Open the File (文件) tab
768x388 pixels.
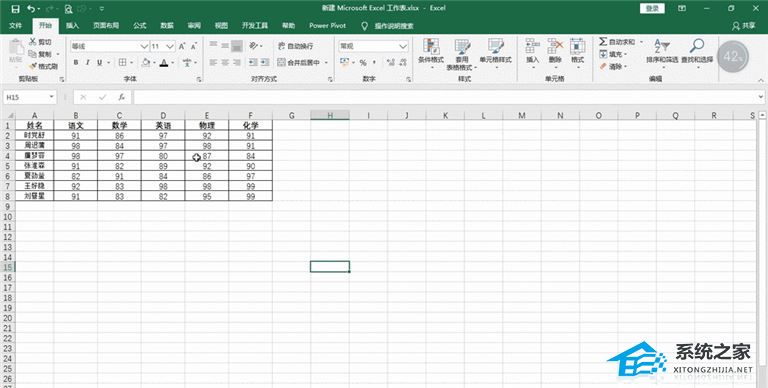[16, 25]
